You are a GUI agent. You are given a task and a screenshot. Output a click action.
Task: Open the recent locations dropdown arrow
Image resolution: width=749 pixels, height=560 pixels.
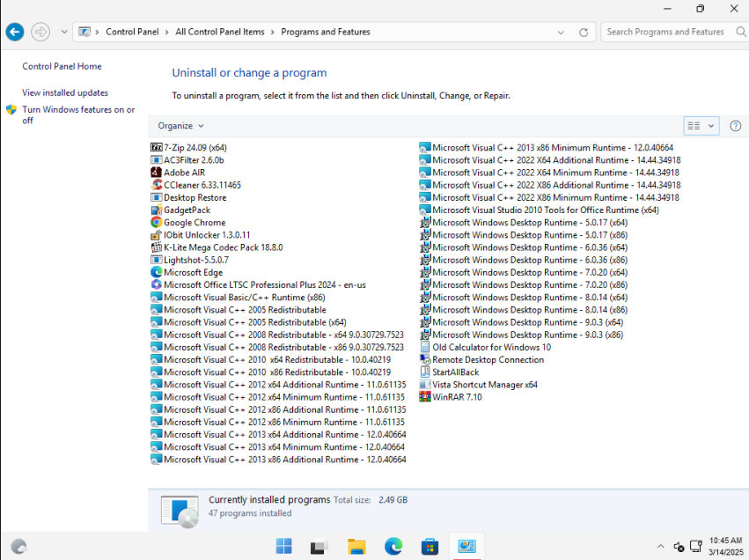pos(64,32)
